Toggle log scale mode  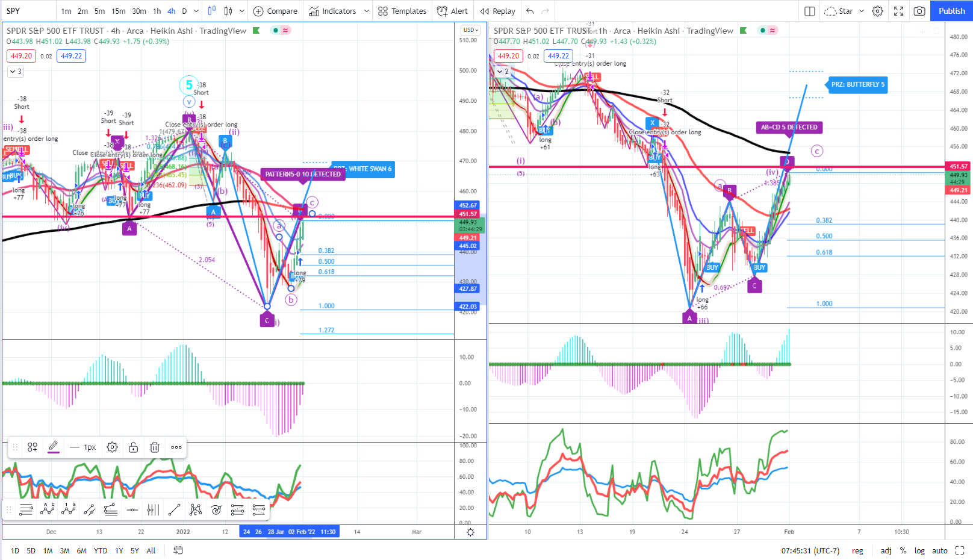(919, 550)
